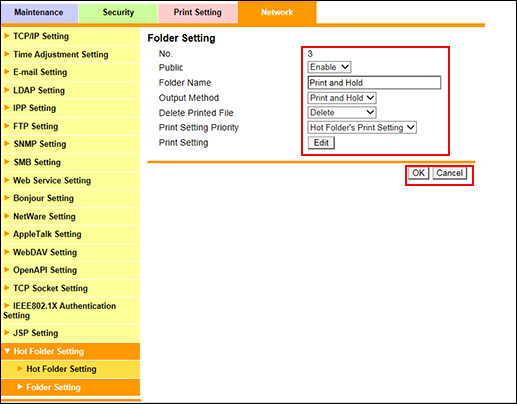Go to WebDAV Setting
The height and width of the screenshot is (404, 517).
[x=70, y=252]
